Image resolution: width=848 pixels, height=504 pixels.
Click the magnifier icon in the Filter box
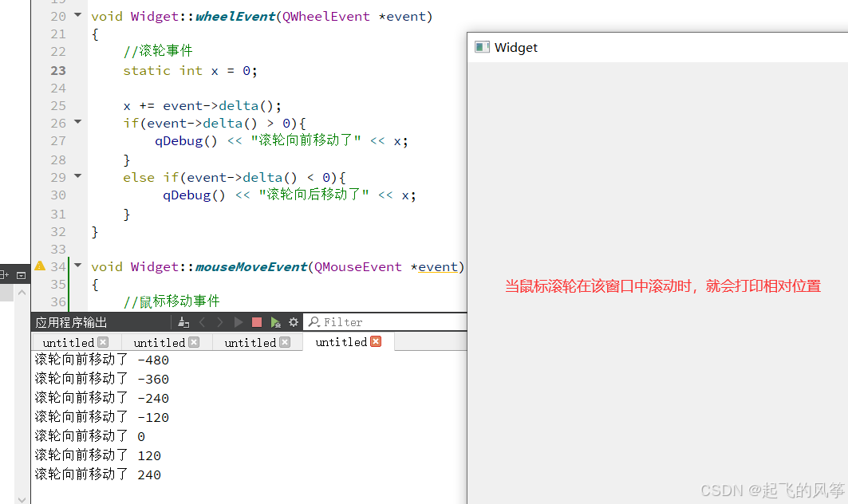click(314, 321)
